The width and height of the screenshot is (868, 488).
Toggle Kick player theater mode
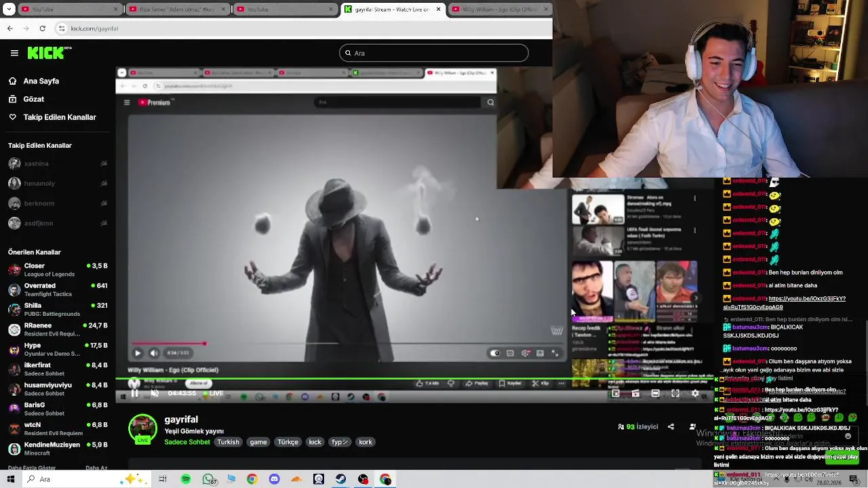655,393
